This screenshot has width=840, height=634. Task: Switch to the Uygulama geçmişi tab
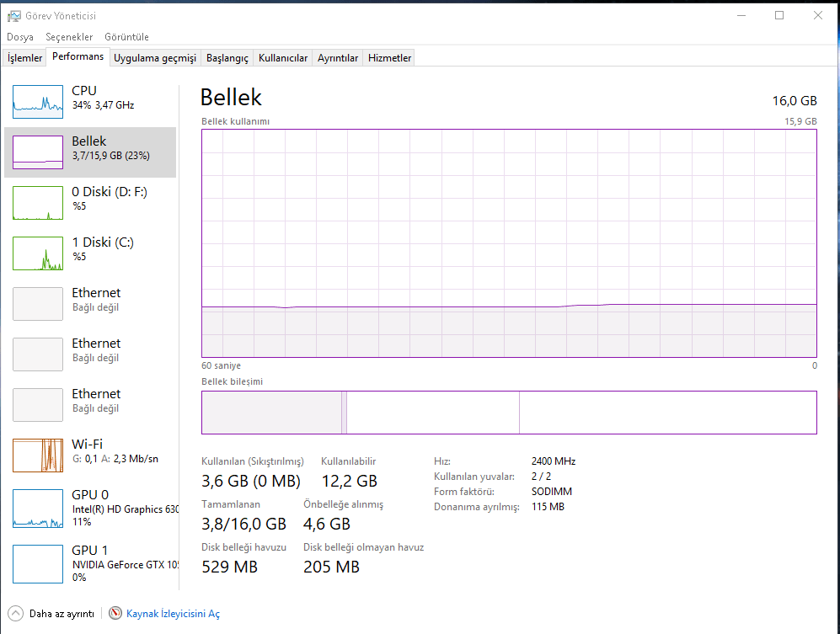[155, 58]
